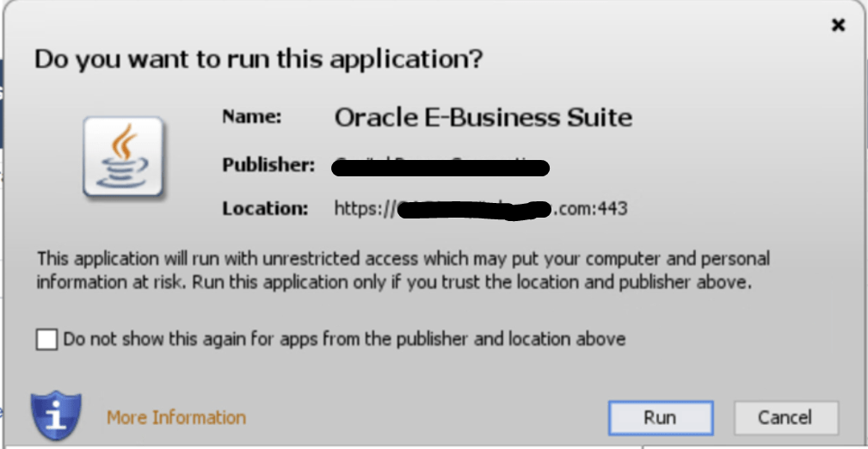Click the Java coffee cup icon
This screenshot has width=868, height=449.
pos(123,157)
